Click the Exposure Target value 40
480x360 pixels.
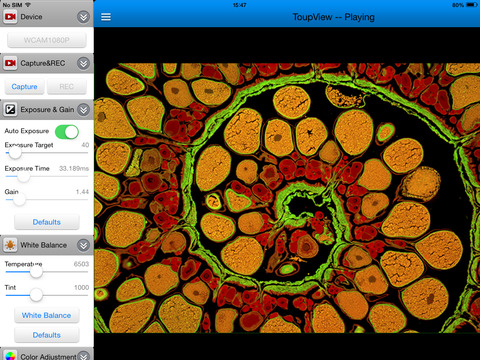[85, 145]
